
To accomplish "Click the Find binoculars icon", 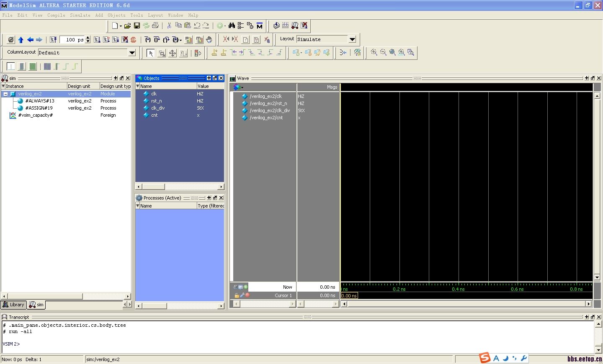I will tap(232, 26).
